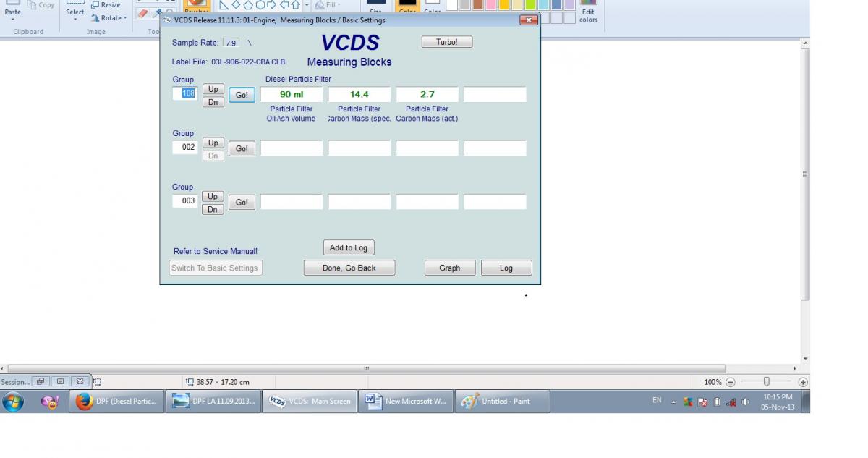Click the zoom slider handle in Paint
This screenshot has height=458, width=868.
coord(766,382)
